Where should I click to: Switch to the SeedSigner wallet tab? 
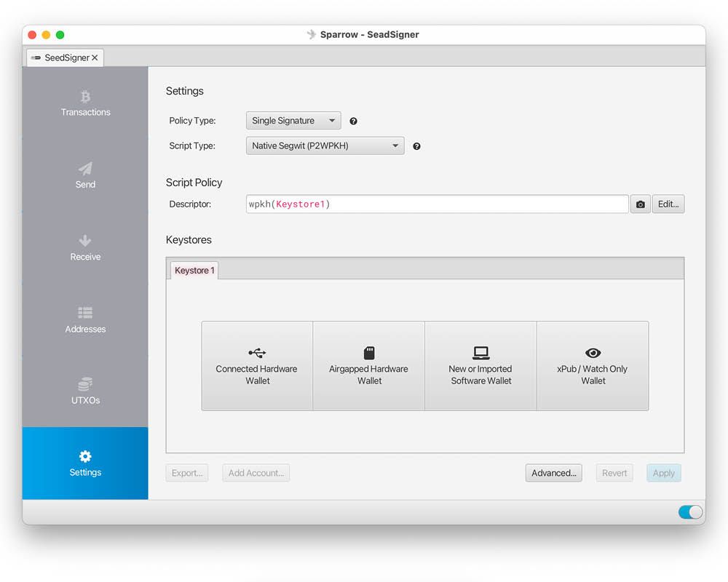pyautogui.click(x=61, y=57)
